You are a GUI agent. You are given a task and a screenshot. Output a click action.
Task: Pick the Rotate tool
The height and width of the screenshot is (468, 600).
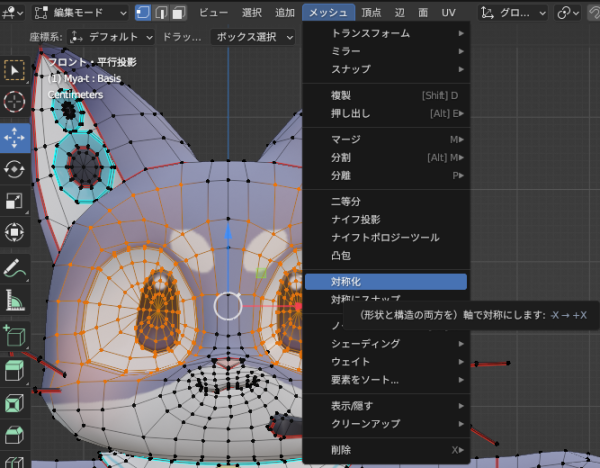[15, 170]
